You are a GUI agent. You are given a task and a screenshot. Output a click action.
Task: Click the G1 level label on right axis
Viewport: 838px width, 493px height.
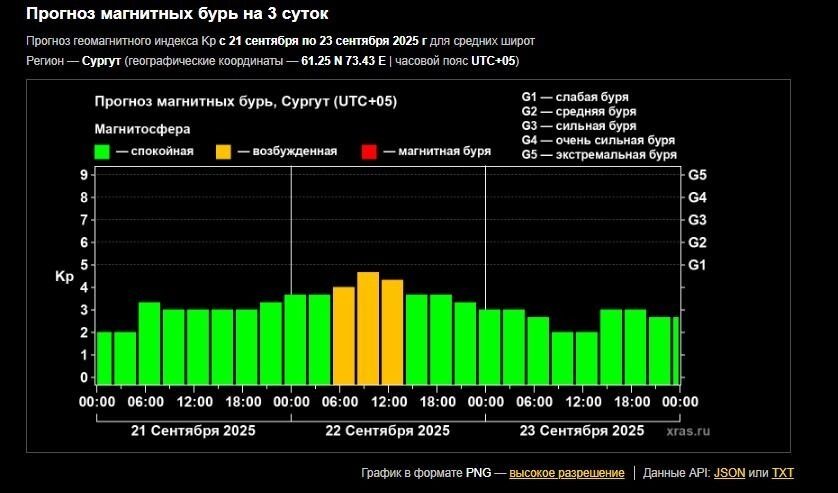[698, 265]
